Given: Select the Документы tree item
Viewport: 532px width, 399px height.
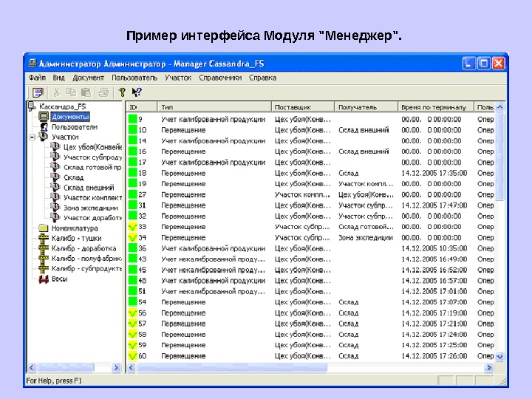Looking at the screenshot, I should pyautogui.click(x=70, y=117).
